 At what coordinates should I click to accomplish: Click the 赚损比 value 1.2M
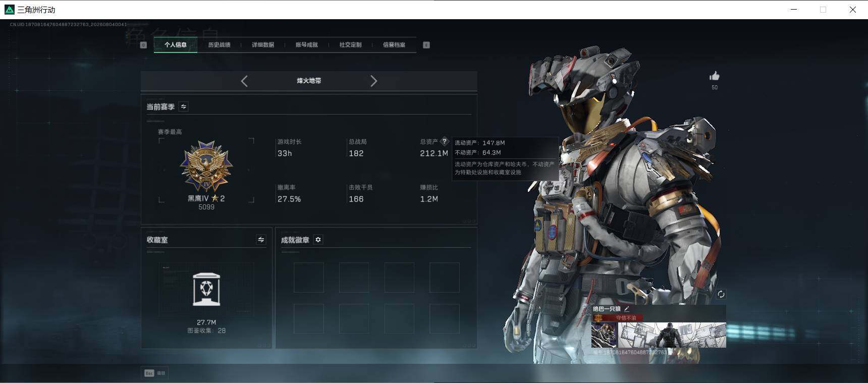coord(429,199)
